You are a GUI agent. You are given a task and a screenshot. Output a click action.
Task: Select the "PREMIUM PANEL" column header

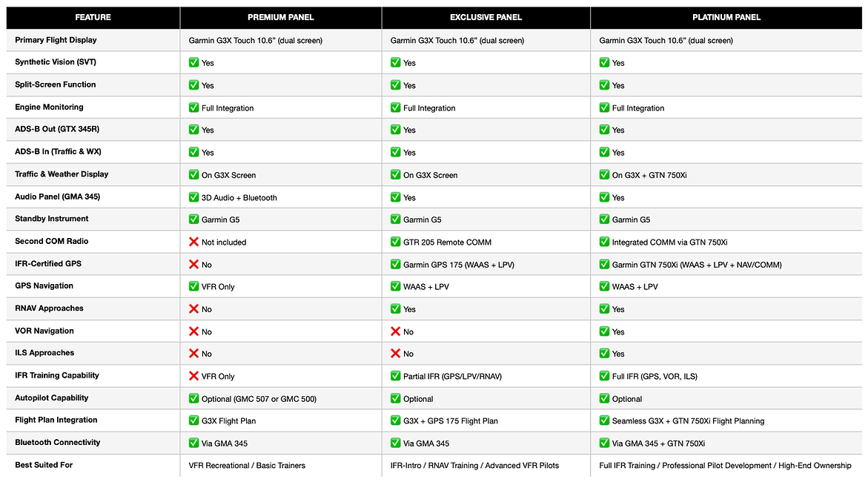pos(279,17)
